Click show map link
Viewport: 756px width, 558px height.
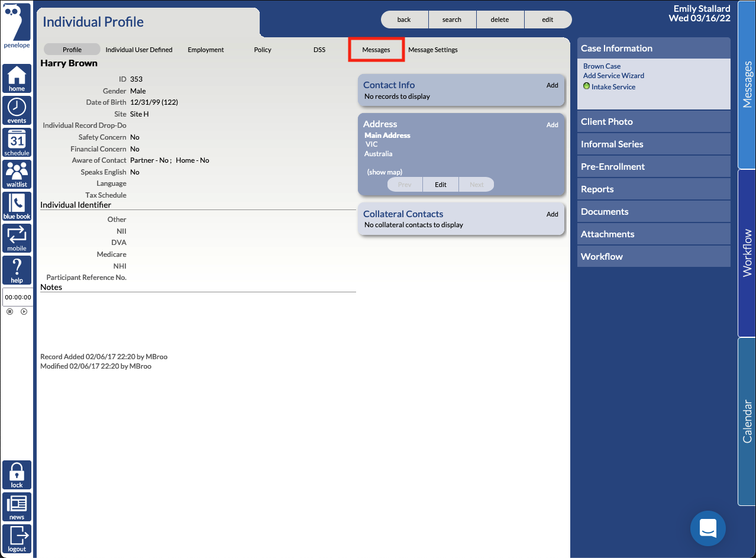385,172
